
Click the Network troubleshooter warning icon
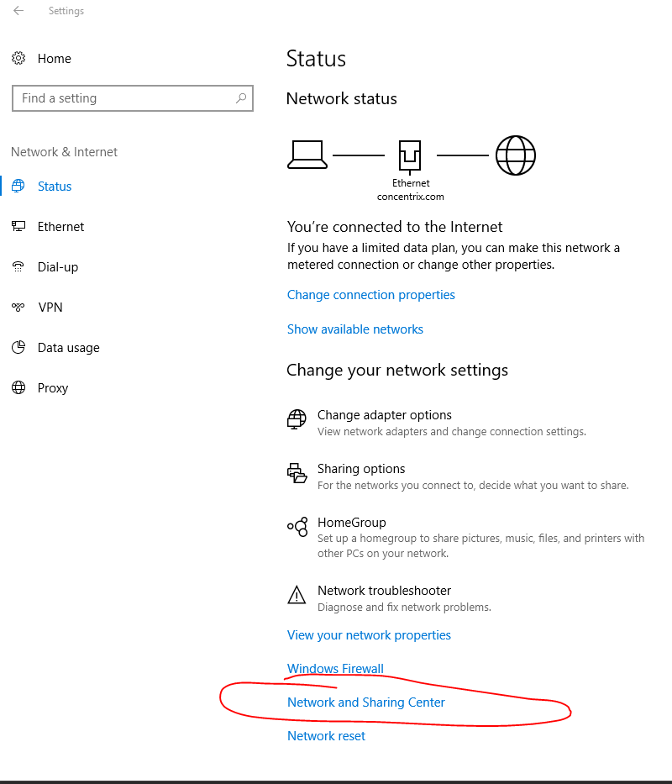point(297,595)
